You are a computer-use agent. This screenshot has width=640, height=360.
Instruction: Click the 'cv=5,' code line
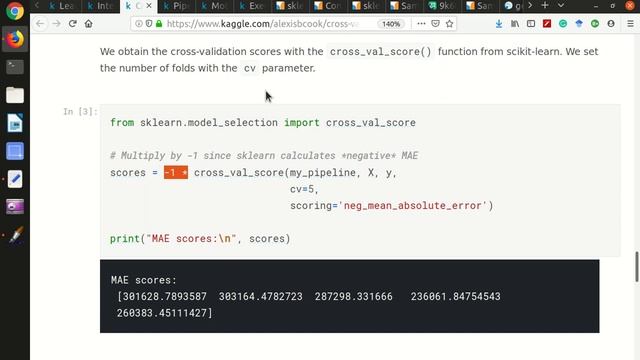[x=304, y=189]
